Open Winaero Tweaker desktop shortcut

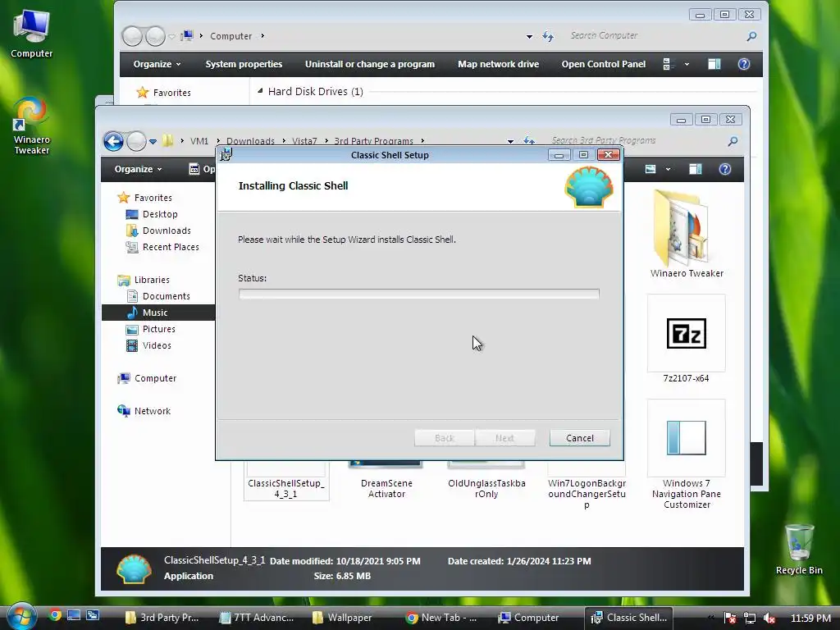32,126
